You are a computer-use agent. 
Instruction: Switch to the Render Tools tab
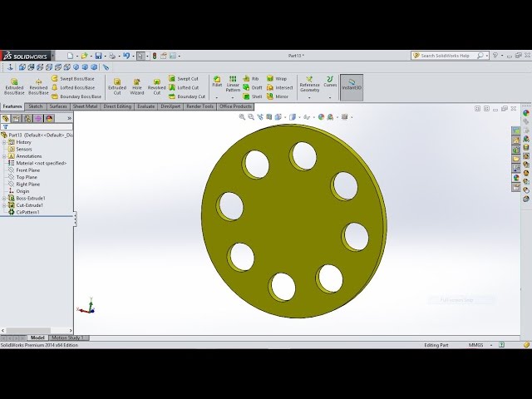[x=199, y=106]
